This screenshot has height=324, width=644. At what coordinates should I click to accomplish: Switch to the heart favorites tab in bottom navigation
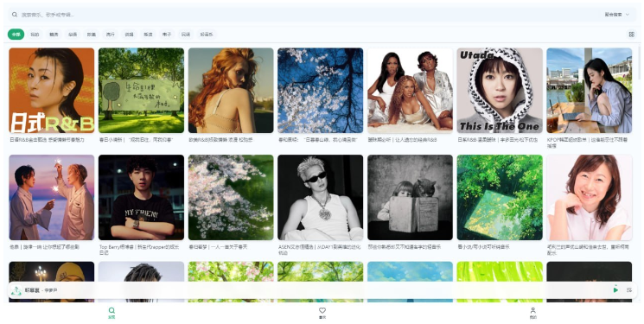[322, 313]
